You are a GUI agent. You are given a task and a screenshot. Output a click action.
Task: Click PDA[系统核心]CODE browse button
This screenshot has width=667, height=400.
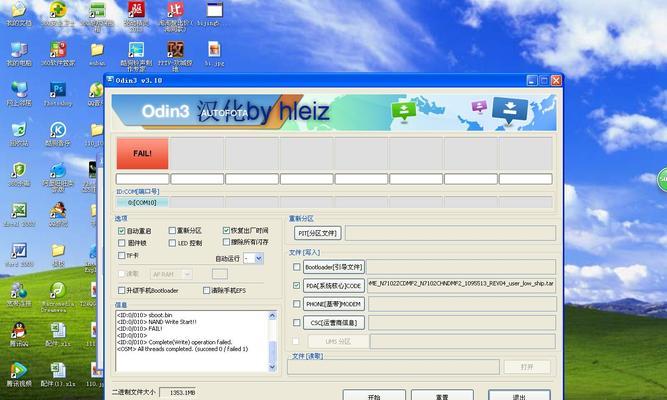coord(334,286)
